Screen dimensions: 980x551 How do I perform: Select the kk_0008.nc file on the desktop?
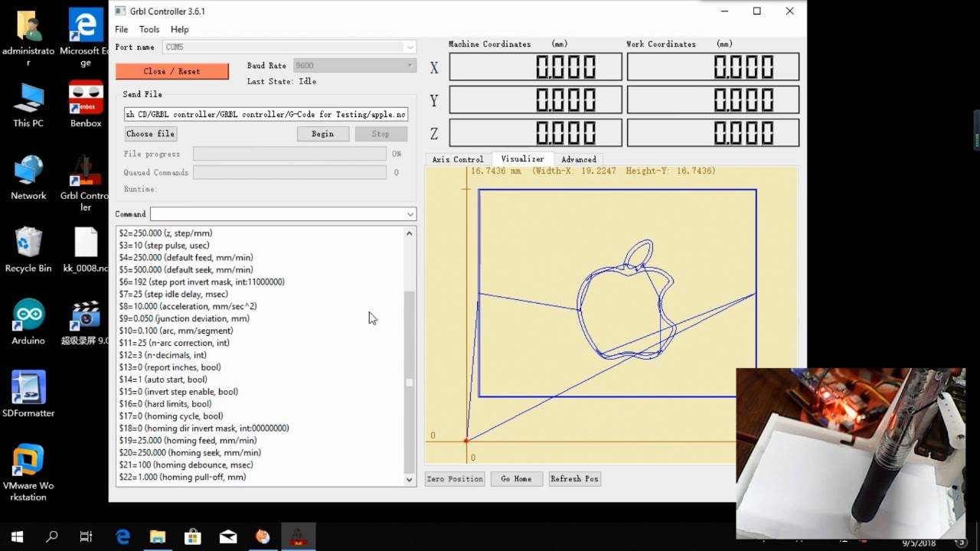click(x=86, y=249)
